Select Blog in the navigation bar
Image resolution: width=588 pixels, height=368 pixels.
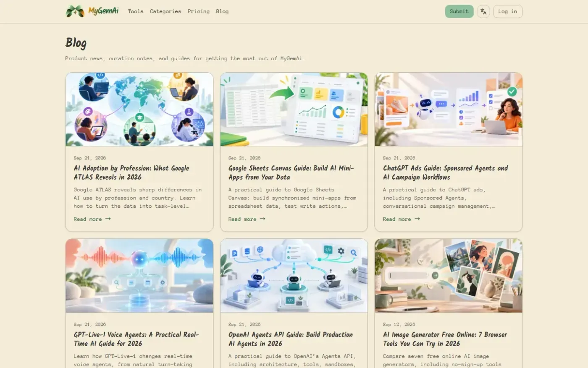pos(222,11)
